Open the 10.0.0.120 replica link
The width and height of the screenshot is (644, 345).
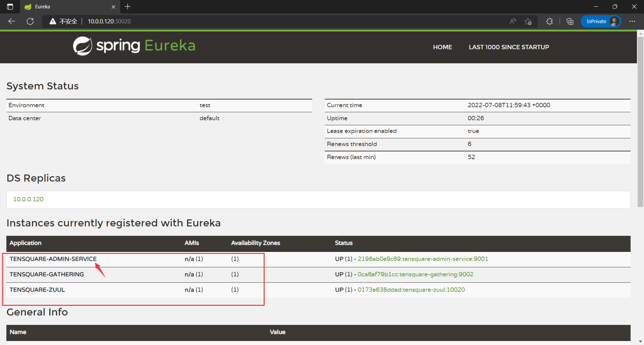click(29, 199)
